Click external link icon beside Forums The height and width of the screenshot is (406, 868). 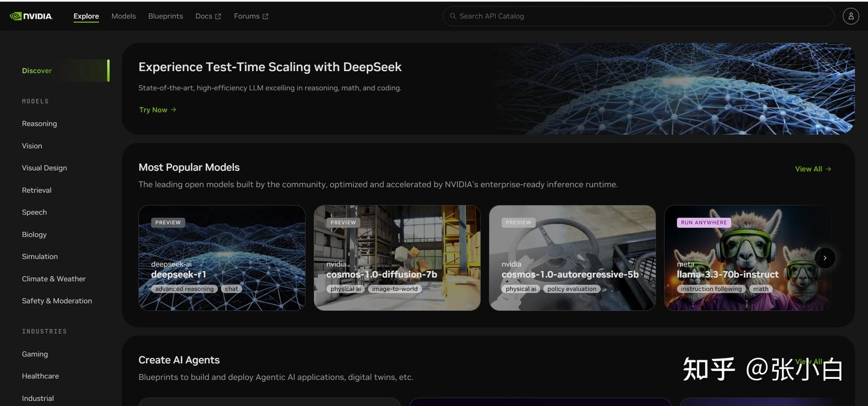pyautogui.click(x=265, y=16)
